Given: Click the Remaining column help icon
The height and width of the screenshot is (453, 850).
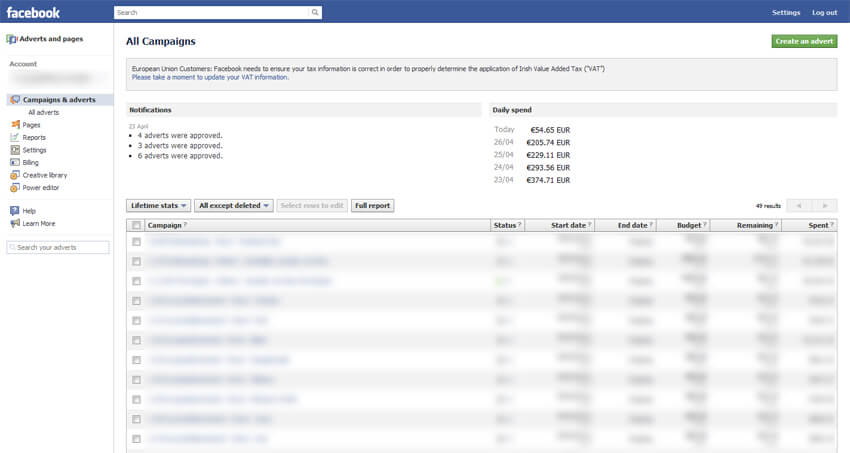Looking at the screenshot, I should point(777,224).
